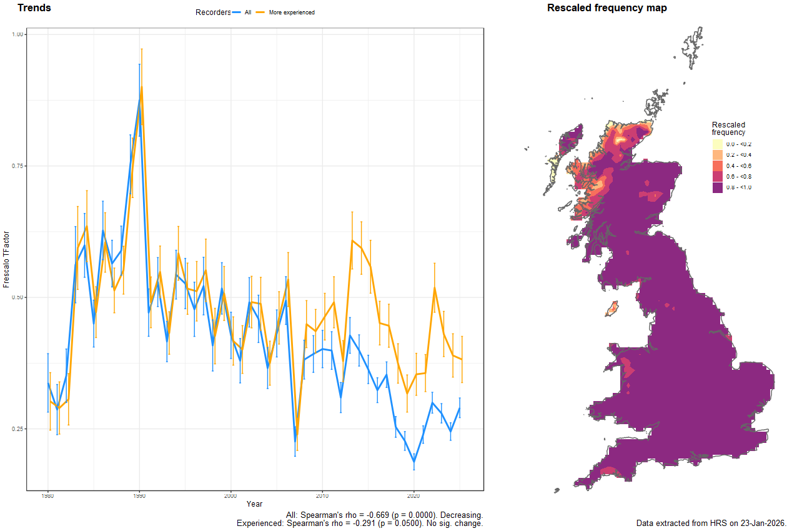Toggle the "All" series in the Recorders legend

(x=248, y=12)
